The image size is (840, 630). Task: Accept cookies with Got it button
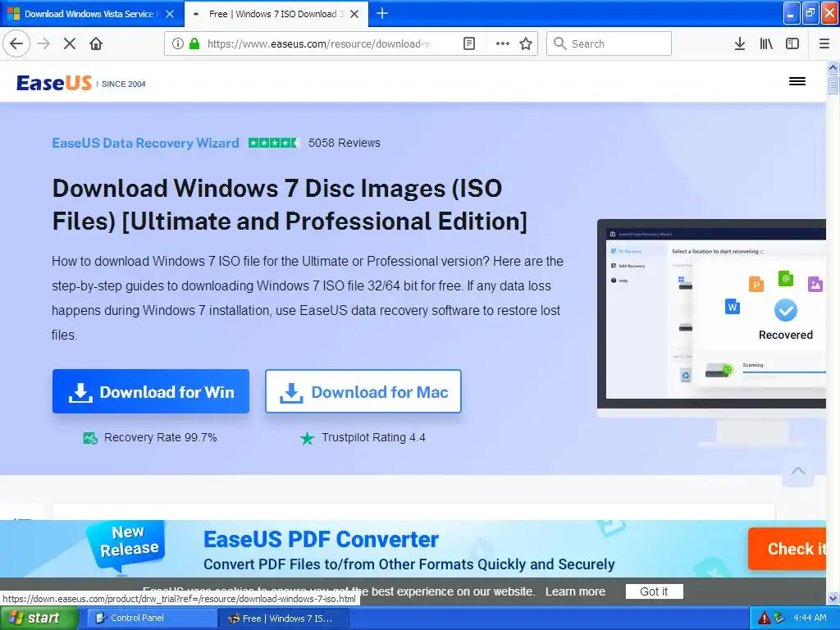click(654, 591)
